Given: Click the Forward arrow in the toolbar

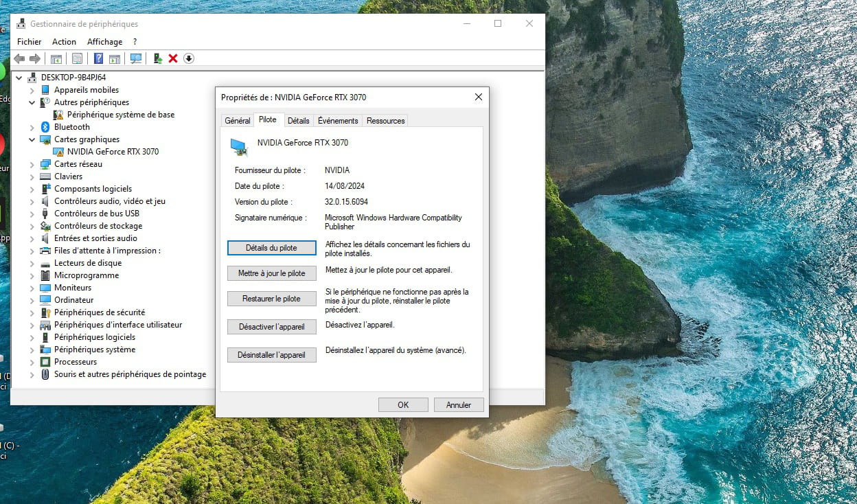Looking at the screenshot, I should 34,59.
